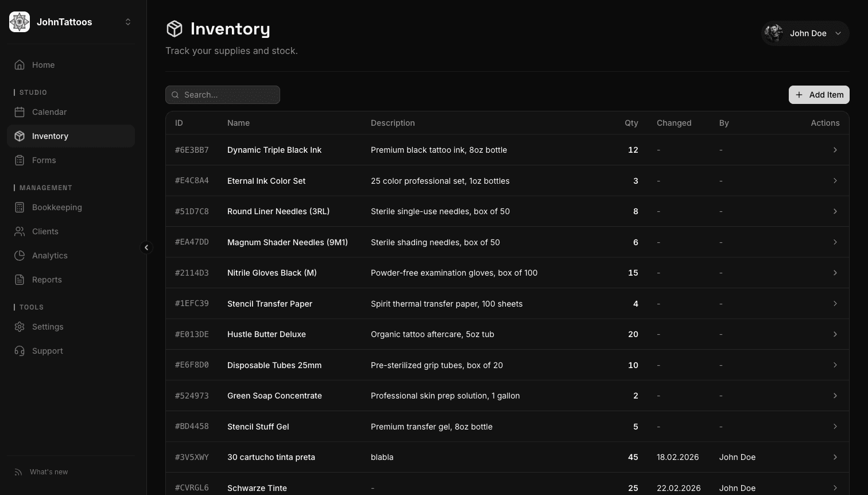
Task: Select the Clients icon under Management
Action: pyautogui.click(x=21, y=231)
